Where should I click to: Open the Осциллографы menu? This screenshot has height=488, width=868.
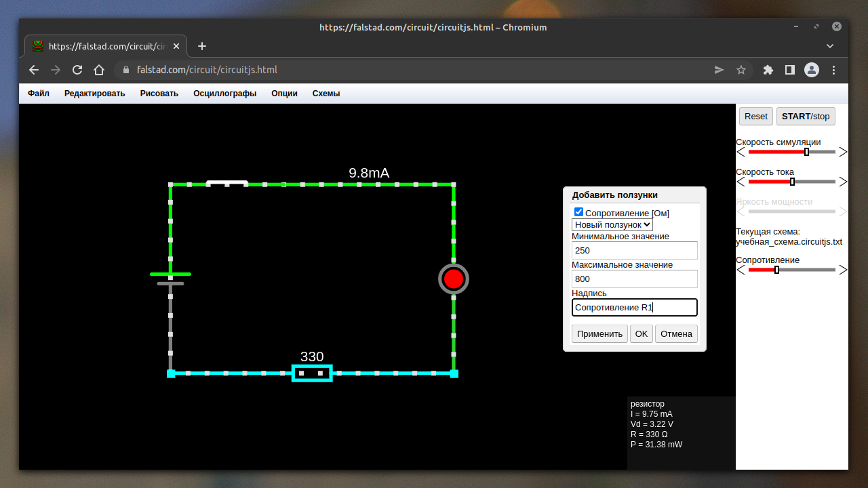tap(224, 94)
